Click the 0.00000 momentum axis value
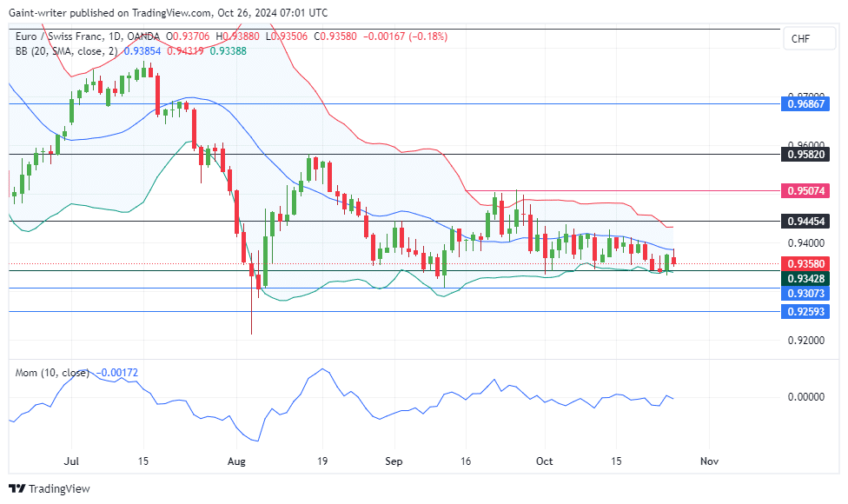Viewport: 848px width, 504px height. [805, 397]
